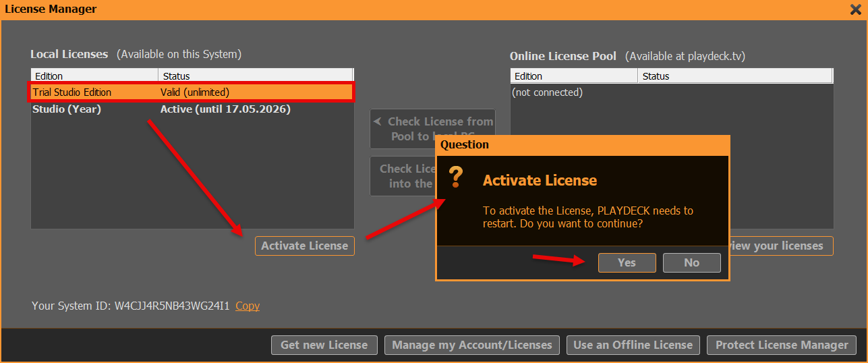This screenshot has width=868, height=363.
Task: Click Protect License Manager button
Action: point(782,345)
